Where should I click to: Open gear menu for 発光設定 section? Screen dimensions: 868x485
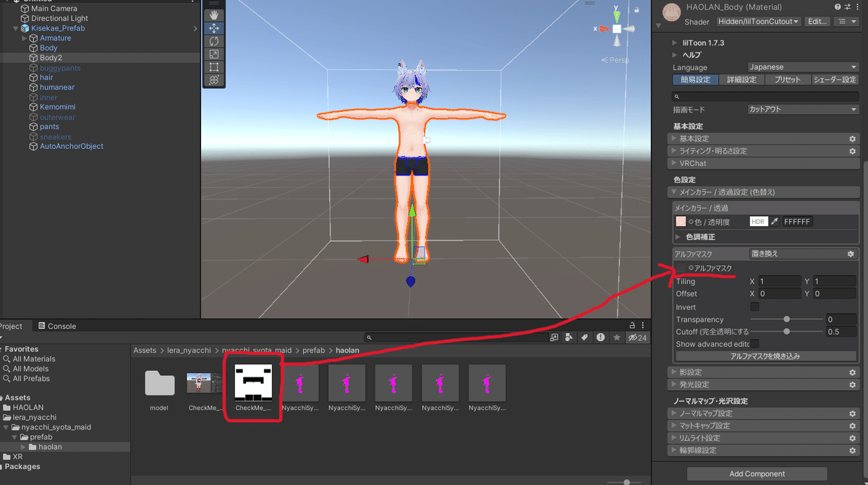[x=852, y=385]
